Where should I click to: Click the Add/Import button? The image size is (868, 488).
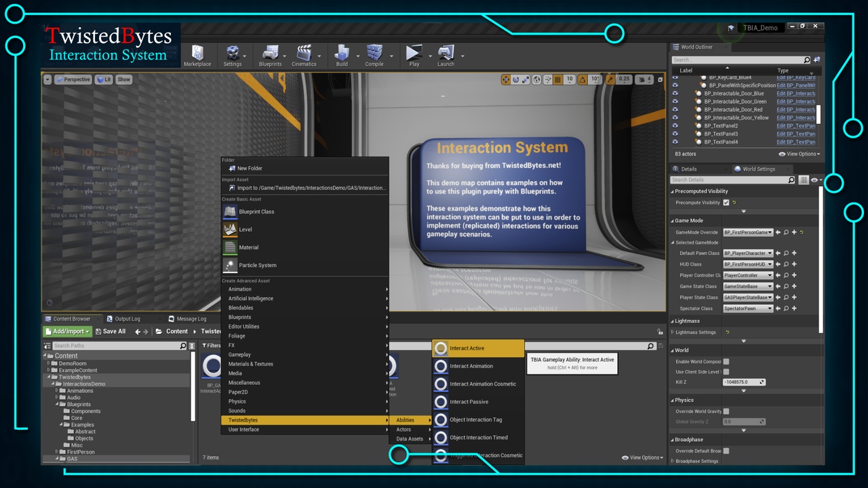[68, 331]
